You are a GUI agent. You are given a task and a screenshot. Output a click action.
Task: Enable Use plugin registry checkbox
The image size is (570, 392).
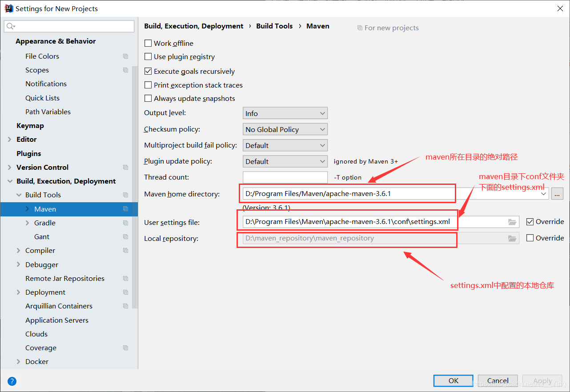tap(148, 56)
